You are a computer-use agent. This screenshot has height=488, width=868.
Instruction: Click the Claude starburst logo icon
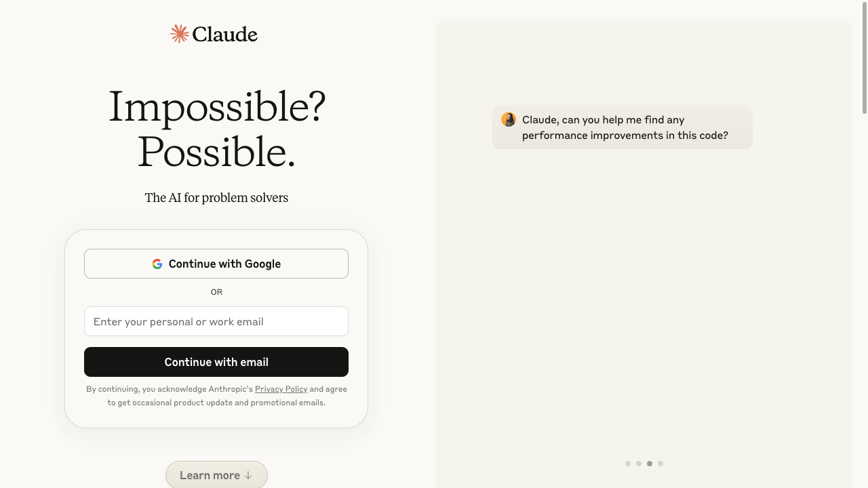pyautogui.click(x=179, y=33)
